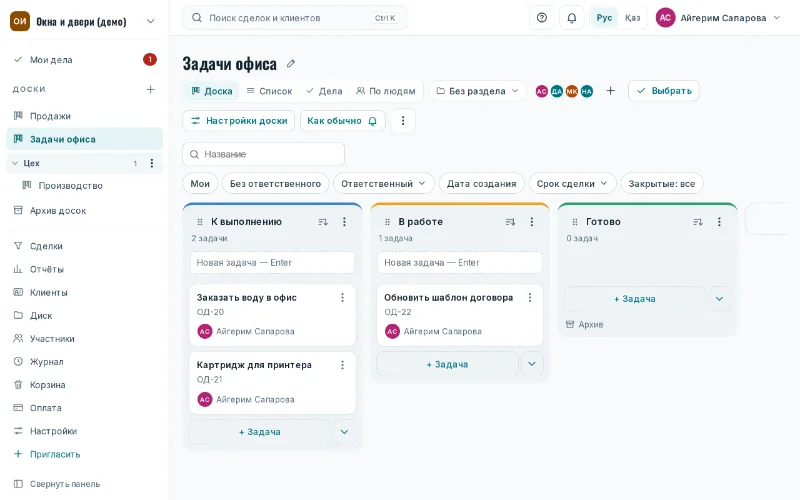Expand task options chevron in Готово
The image size is (800, 500).
719,299
